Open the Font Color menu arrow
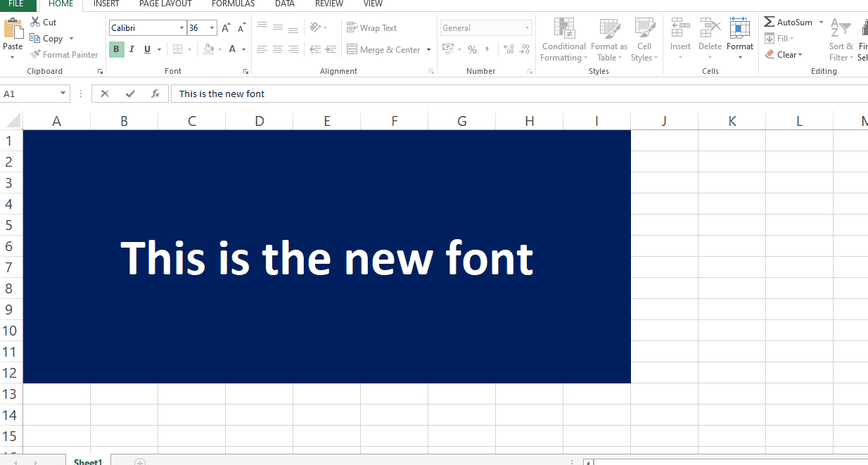The width and height of the screenshot is (868, 465). click(243, 49)
